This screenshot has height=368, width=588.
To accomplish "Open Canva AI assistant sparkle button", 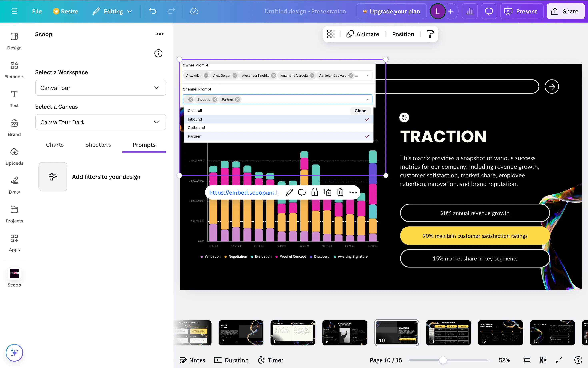I will tap(14, 352).
